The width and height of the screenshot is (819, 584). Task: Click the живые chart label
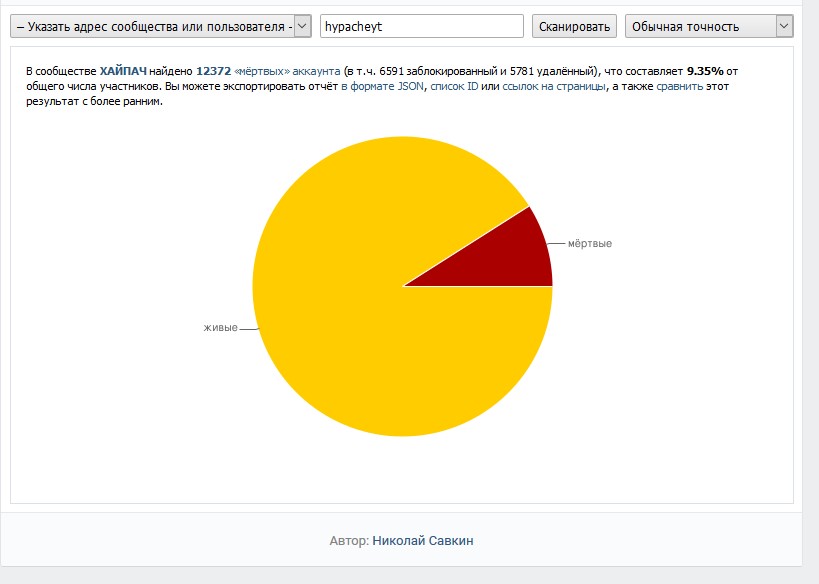pos(220,328)
